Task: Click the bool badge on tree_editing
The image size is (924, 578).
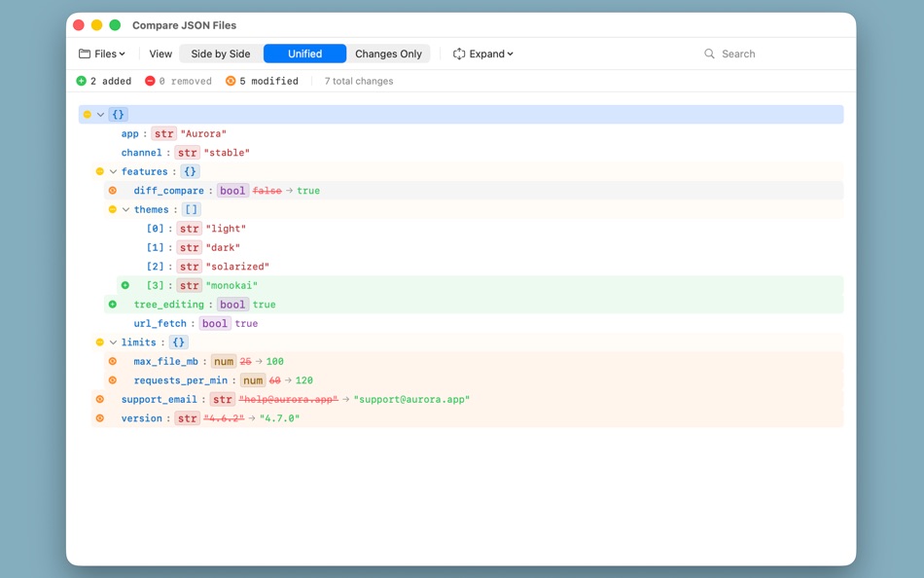Action: coord(232,305)
